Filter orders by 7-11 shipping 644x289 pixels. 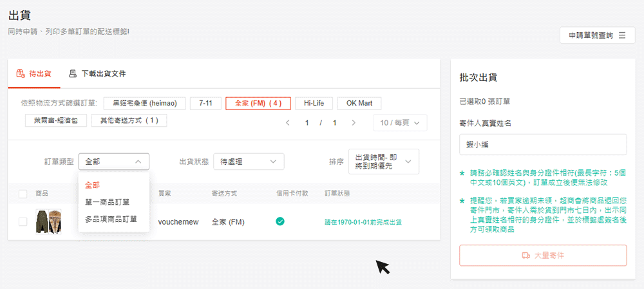click(x=206, y=104)
